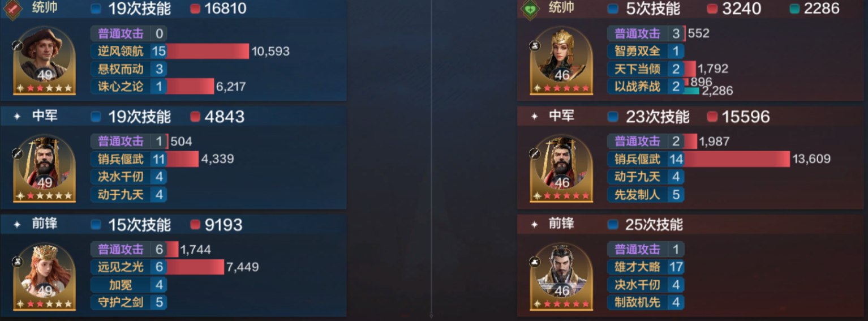Click troop type icon on left emperor portrait

click(x=17, y=153)
